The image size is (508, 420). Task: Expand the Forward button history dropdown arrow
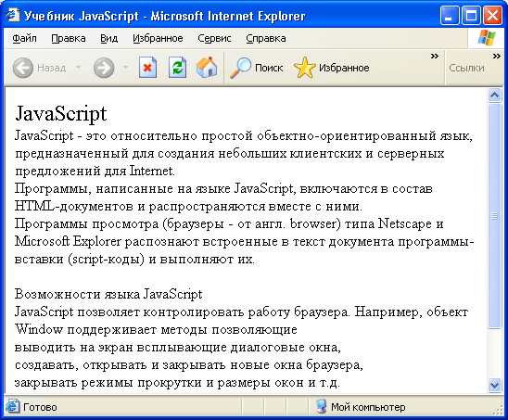tap(126, 68)
